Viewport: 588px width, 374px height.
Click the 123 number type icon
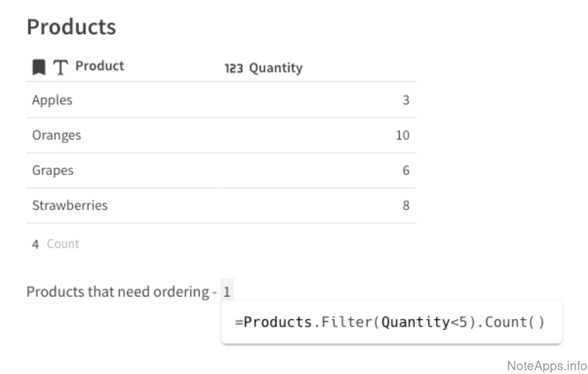(x=234, y=68)
